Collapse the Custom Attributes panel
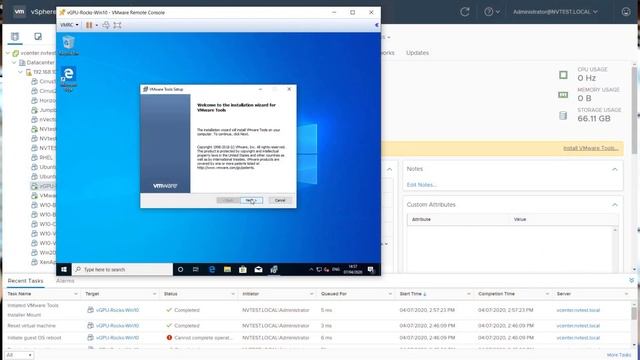Screen dimensions: 640x360 pos(615,204)
